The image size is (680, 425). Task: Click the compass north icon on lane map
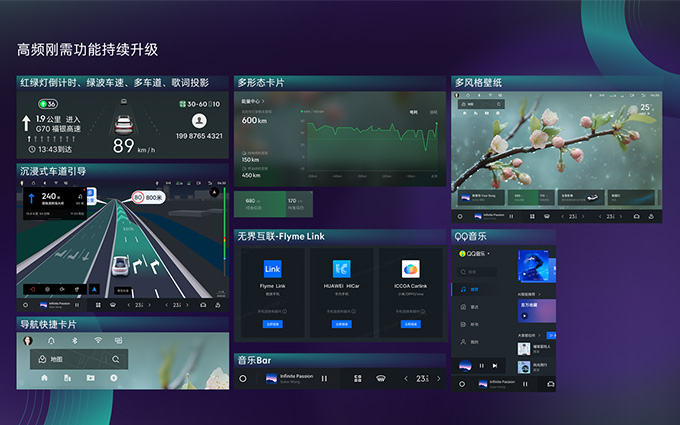214,193
